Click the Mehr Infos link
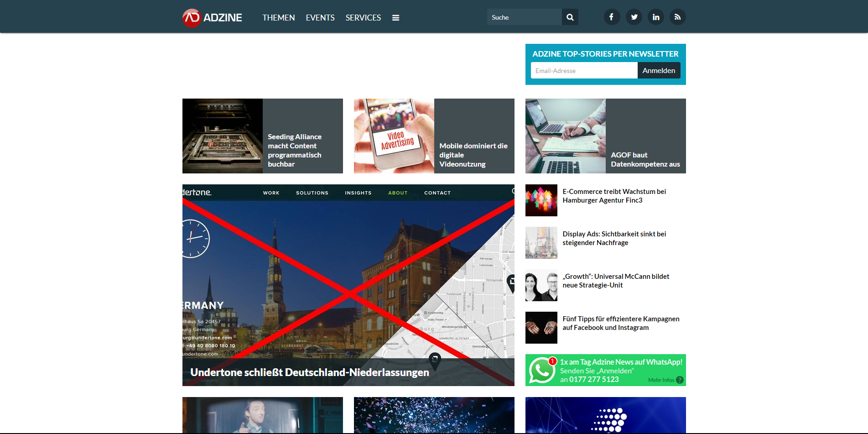This screenshot has width=868, height=434. point(661,380)
